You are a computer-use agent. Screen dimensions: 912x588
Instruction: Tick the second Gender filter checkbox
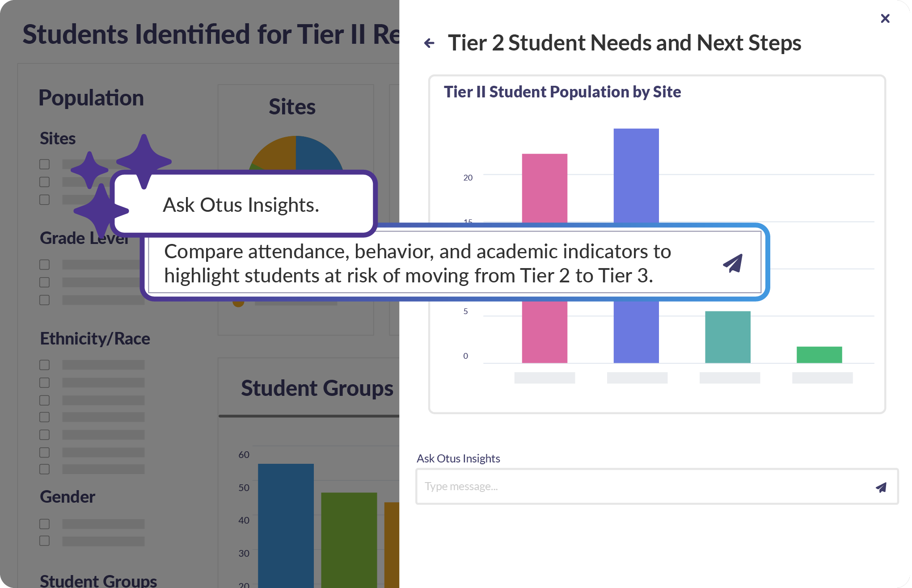45,541
